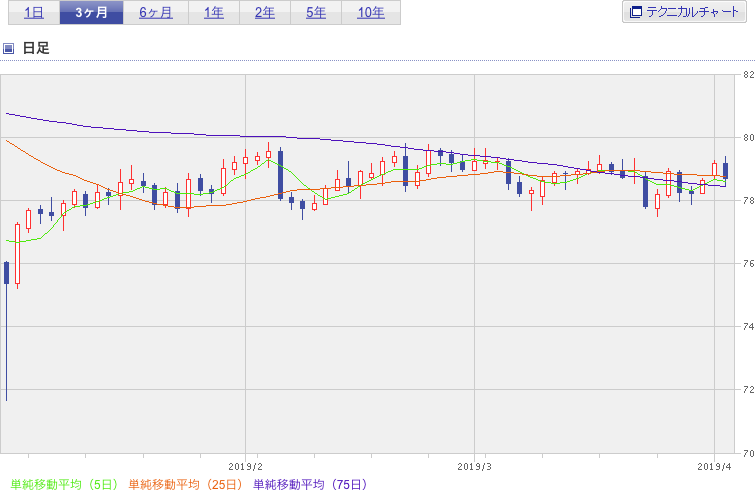The image size is (755, 493).
Task: Switch to the 1年 range tab
Action: tap(214, 13)
